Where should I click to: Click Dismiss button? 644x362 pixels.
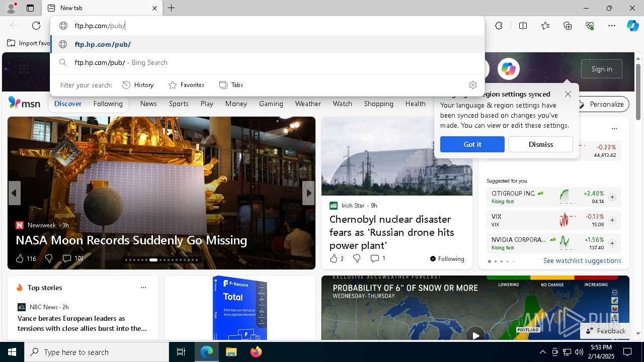tap(541, 144)
